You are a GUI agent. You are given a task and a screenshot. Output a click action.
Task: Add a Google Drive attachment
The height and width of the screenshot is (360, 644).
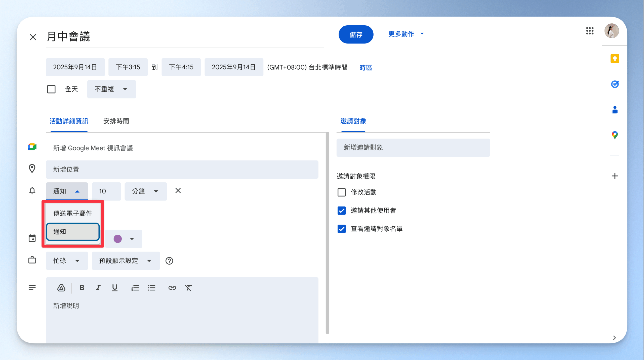point(61,288)
